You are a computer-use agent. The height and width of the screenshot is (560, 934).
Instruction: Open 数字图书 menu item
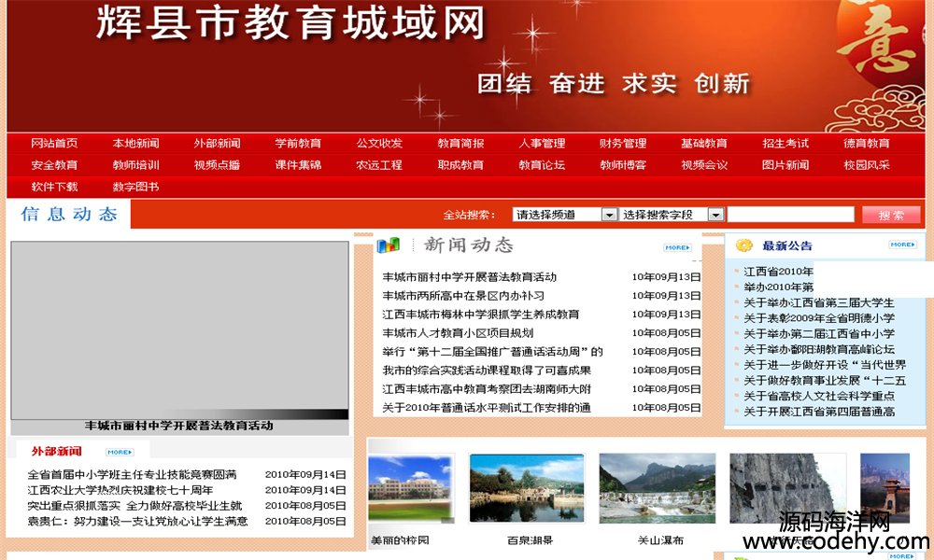(x=135, y=187)
